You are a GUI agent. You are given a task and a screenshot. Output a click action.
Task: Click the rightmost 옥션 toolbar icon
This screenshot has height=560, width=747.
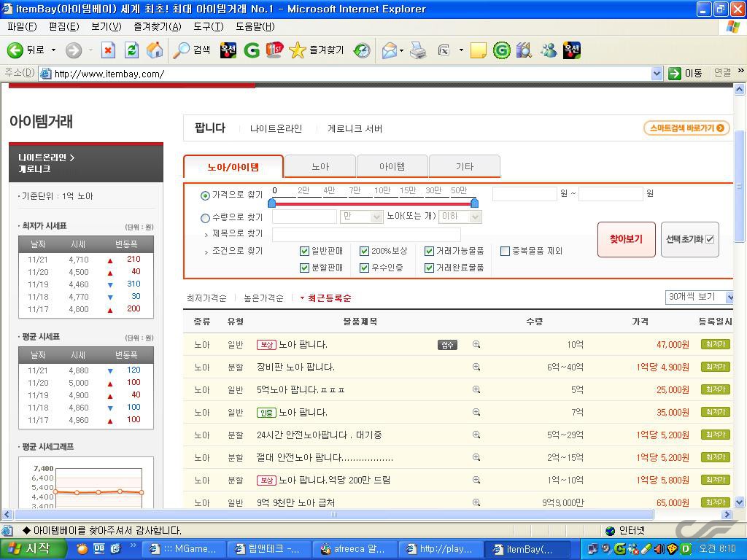click(x=572, y=50)
